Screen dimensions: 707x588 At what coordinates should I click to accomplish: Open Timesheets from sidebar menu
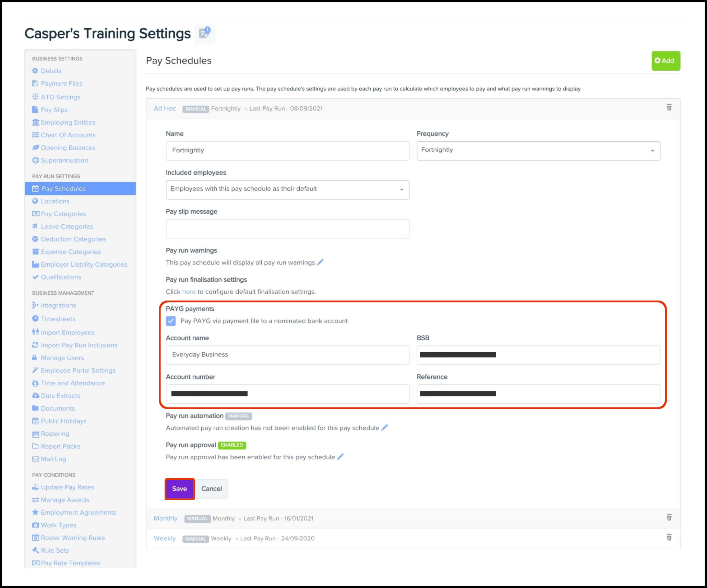[58, 319]
